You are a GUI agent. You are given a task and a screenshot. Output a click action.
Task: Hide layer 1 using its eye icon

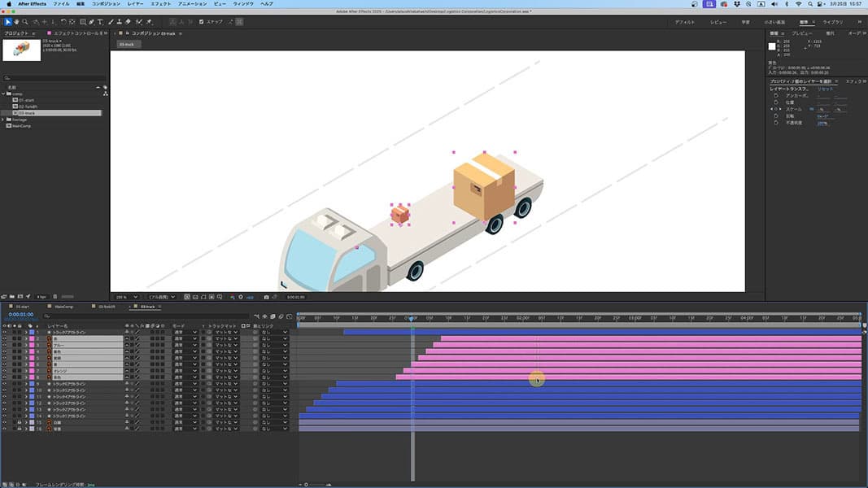(4, 333)
